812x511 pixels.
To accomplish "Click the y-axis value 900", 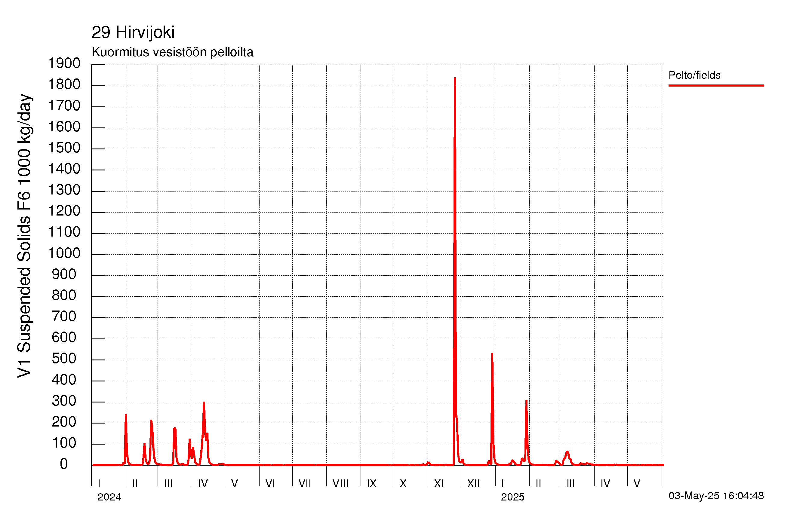I will pos(64,274).
